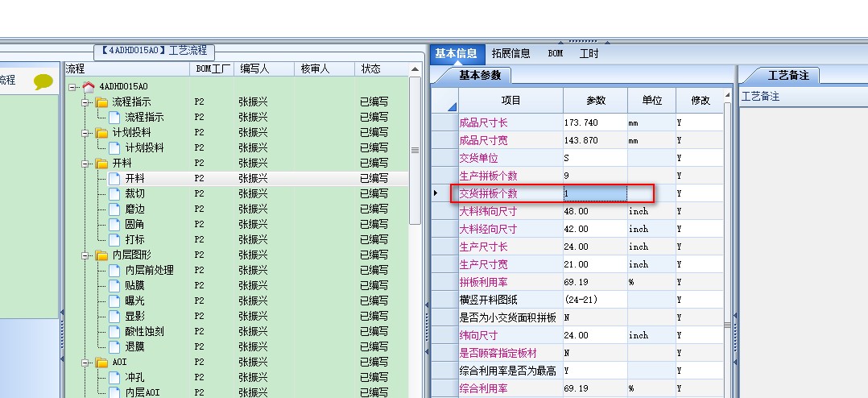The image size is (868, 398).
Task: Open the 拓展信息 tab
Action: tap(510, 54)
